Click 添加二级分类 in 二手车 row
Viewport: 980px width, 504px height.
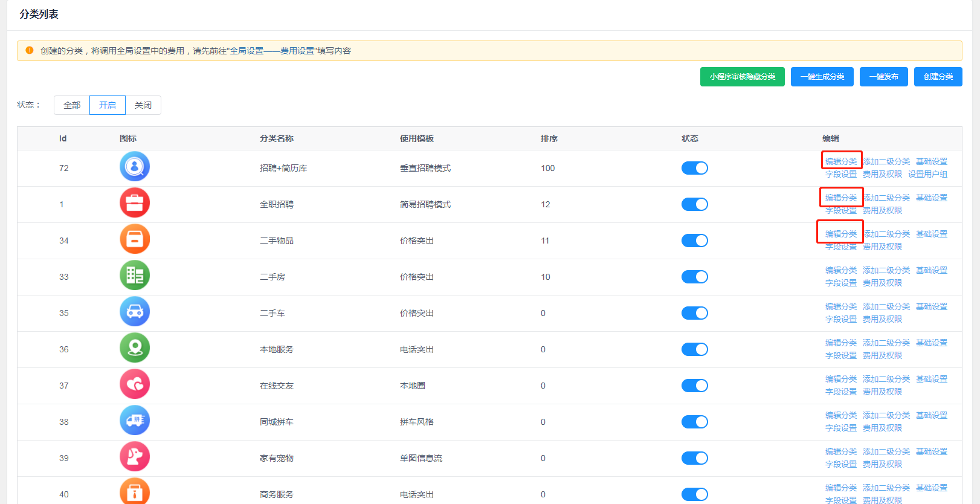[886, 306]
